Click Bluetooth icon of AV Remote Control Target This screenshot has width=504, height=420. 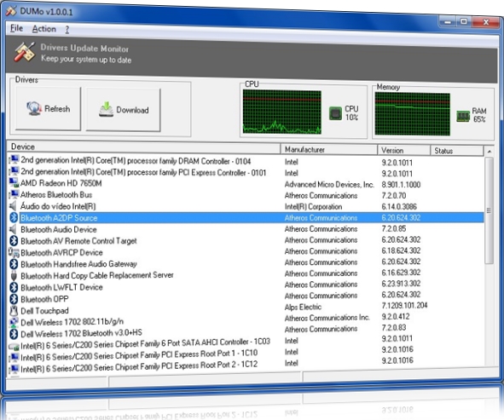tap(14, 240)
